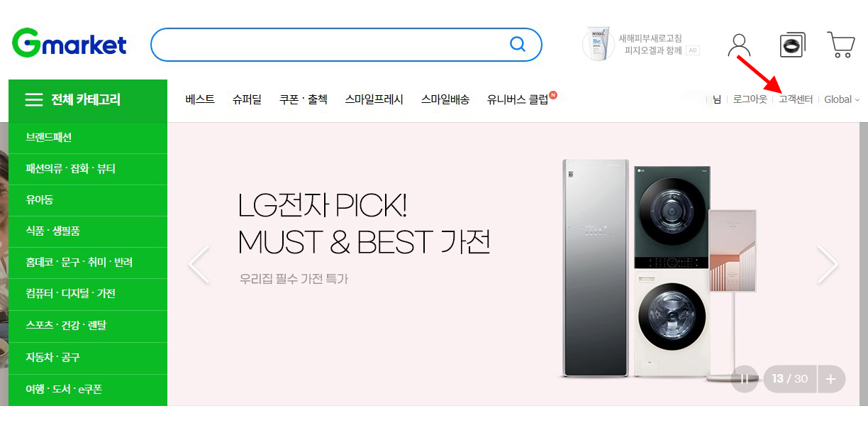868x428 pixels.
Task: Pause the banner slideshow
Action: pyautogui.click(x=744, y=379)
